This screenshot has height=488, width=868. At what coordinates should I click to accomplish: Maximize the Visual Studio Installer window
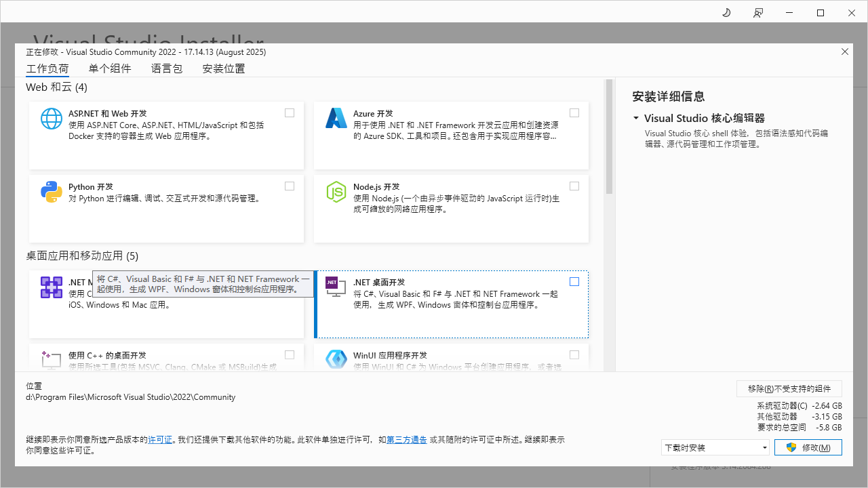coord(821,13)
